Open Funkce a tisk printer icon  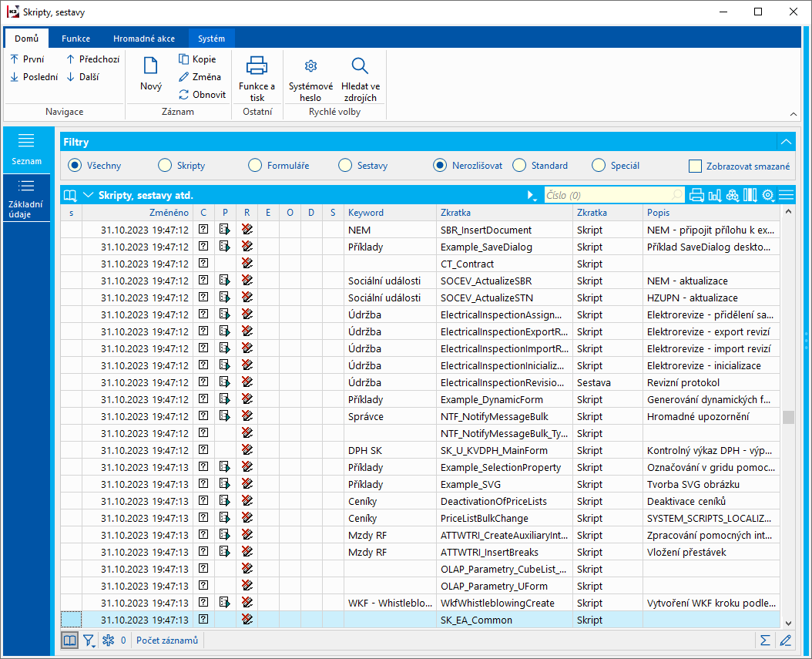[257, 66]
